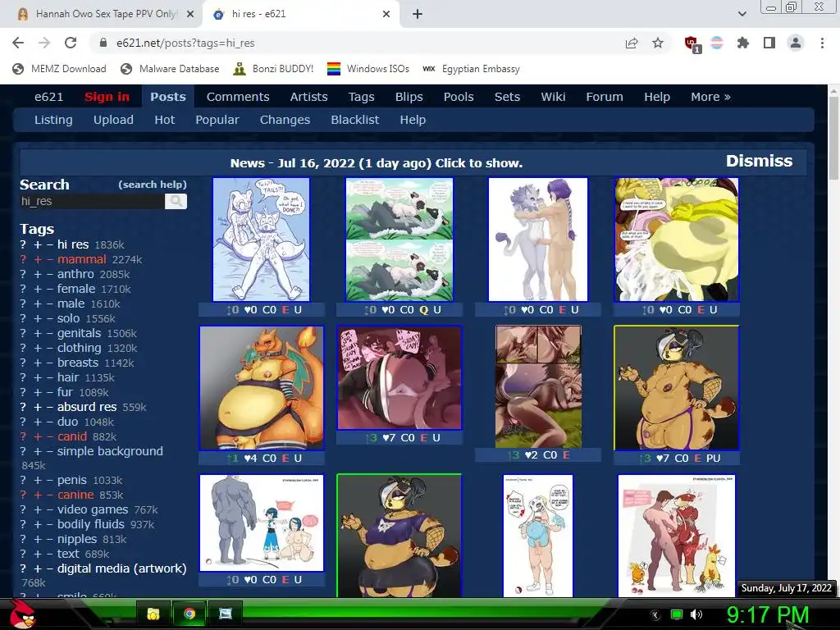Open the Forum section
The height and width of the screenshot is (630, 840).
[605, 97]
